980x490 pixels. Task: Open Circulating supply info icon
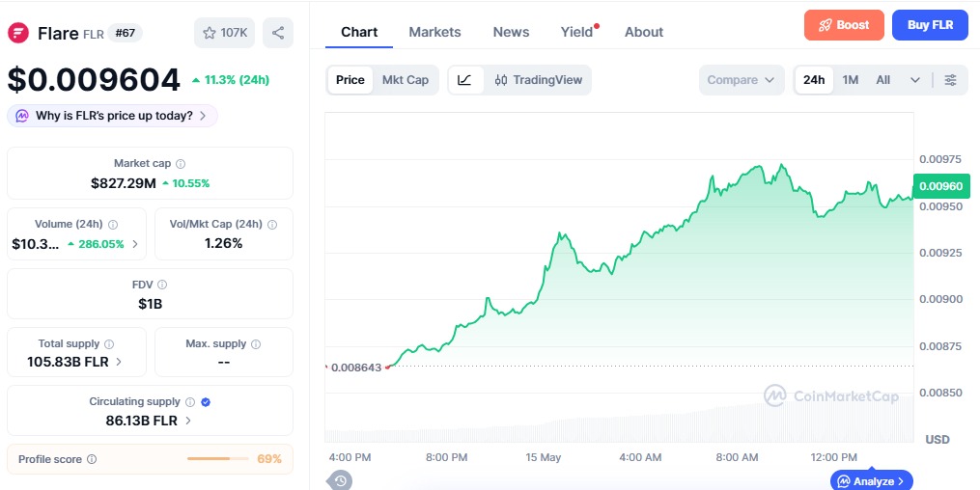(190, 402)
